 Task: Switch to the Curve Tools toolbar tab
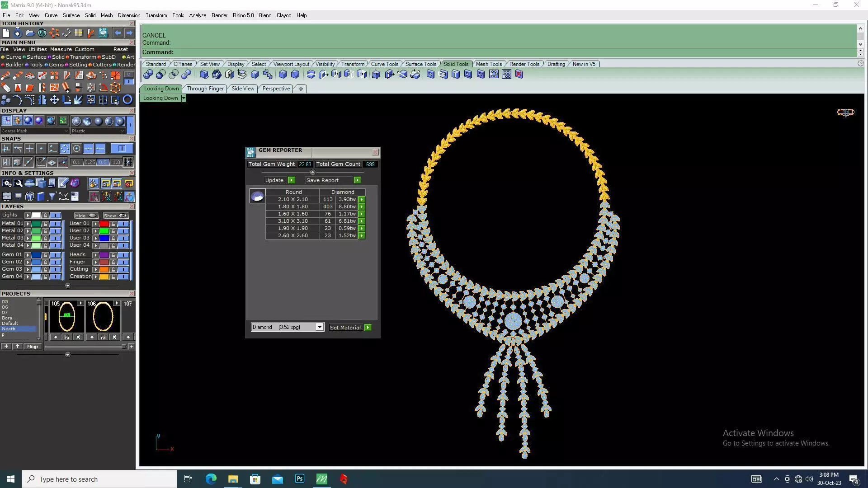(x=385, y=64)
